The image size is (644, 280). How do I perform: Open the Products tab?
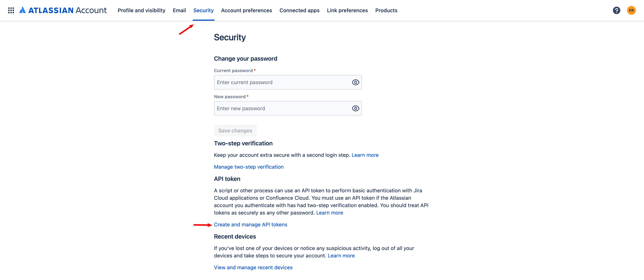pyautogui.click(x=386, y=10)
